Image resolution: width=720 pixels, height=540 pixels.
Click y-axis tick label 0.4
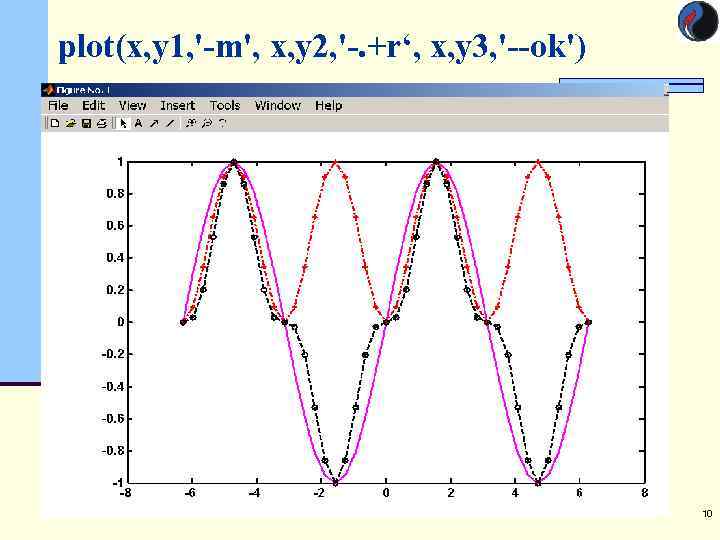115,258
